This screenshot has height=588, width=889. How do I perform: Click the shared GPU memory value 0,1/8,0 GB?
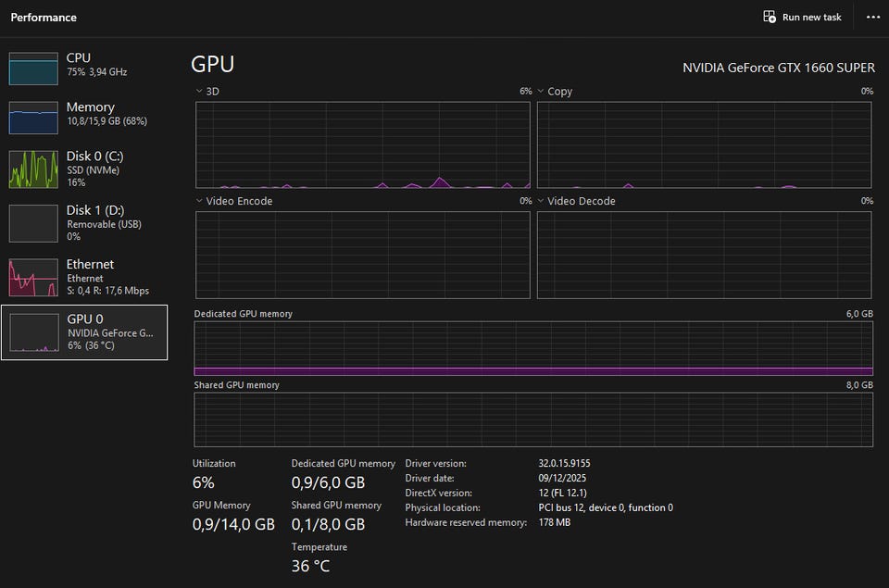pos(328,524)
